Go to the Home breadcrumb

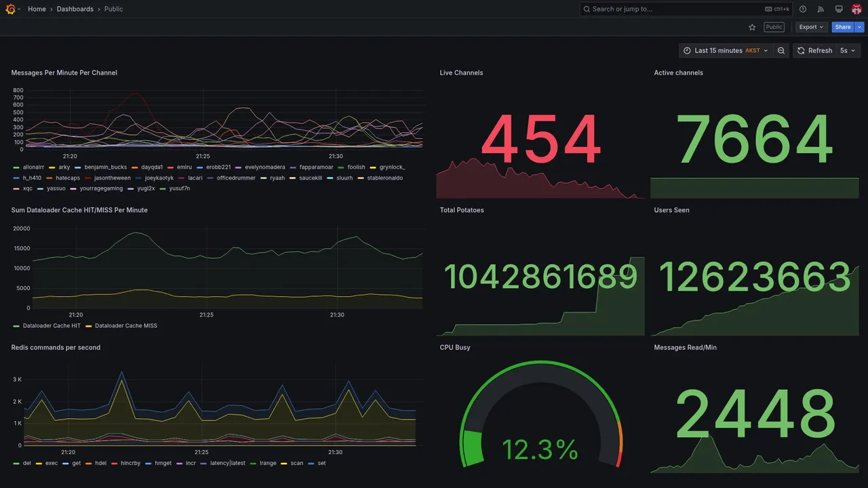[37, 9]
